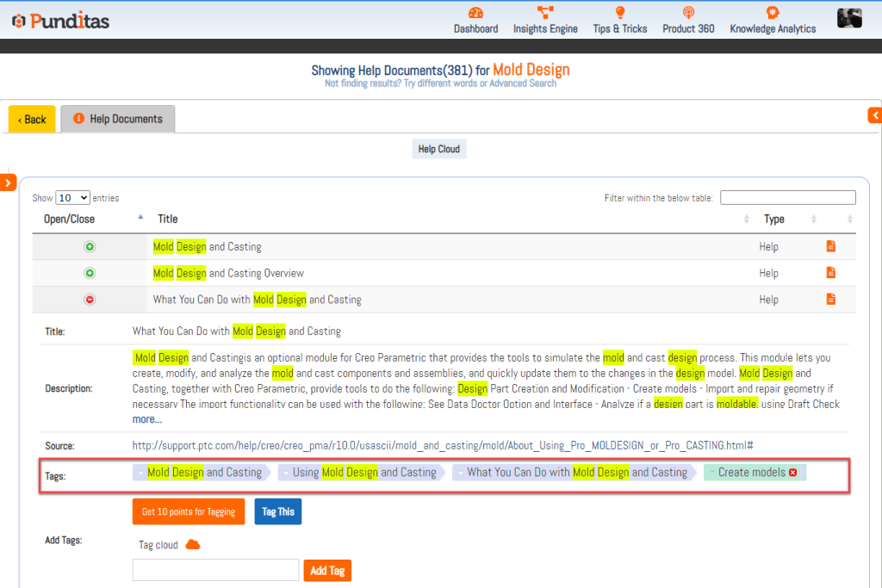The height and width of the screenshot is (588, 882).
Task: Click the Help Cloud button
Action: pyautogui.click(x=439, y=149)
